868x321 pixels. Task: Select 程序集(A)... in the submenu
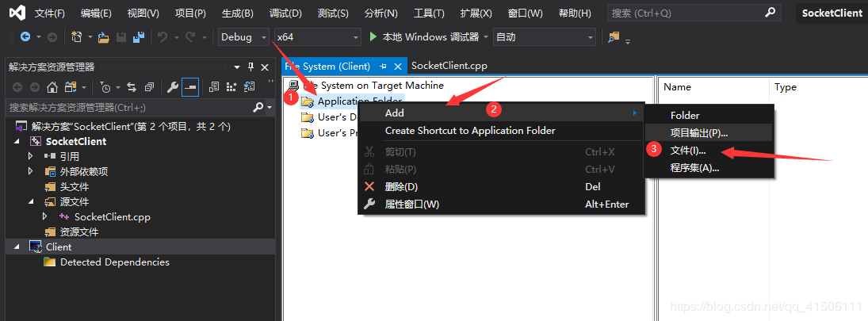point(709,168)
